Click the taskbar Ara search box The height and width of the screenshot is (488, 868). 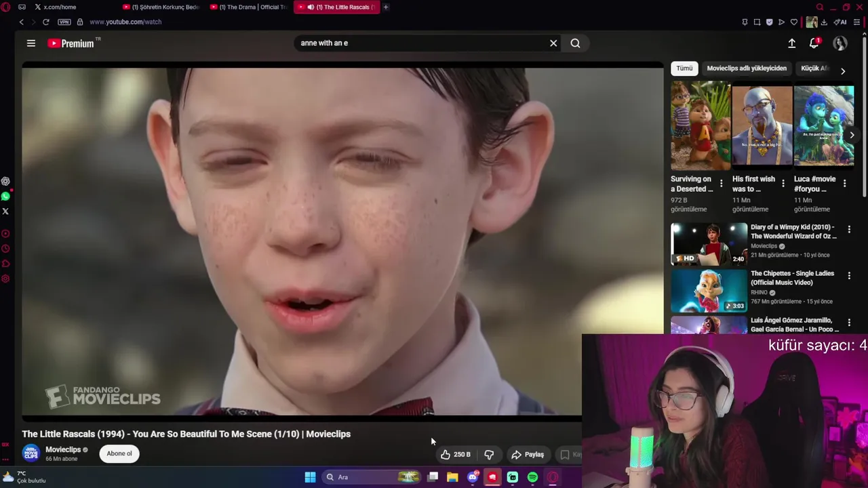tap(372, 477)
